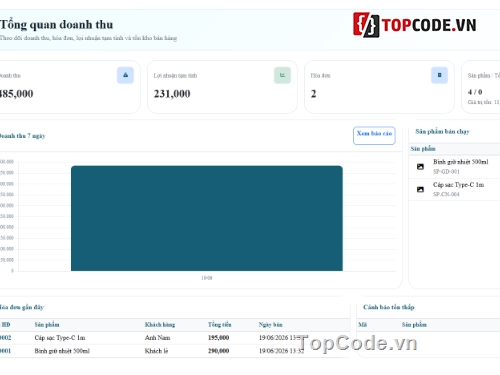Click the Tổng tiền column header
Image resolution: width=500 pixels, height=375 pixels.
click(x=220, y=325)
